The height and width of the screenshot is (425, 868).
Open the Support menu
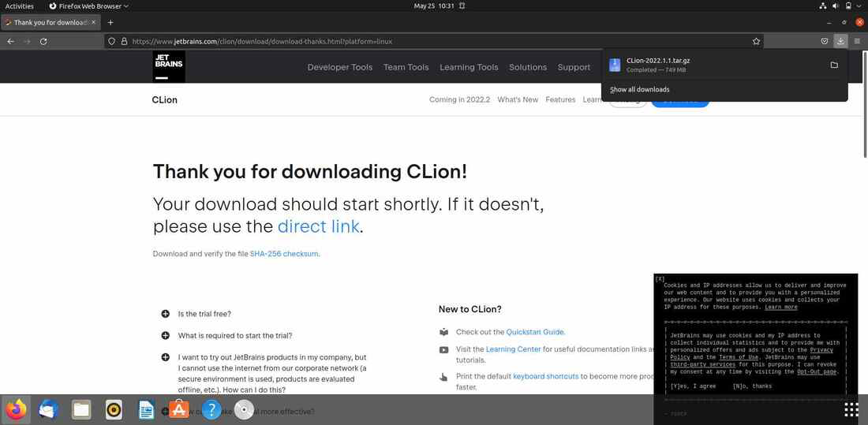(x=574, y=67)
